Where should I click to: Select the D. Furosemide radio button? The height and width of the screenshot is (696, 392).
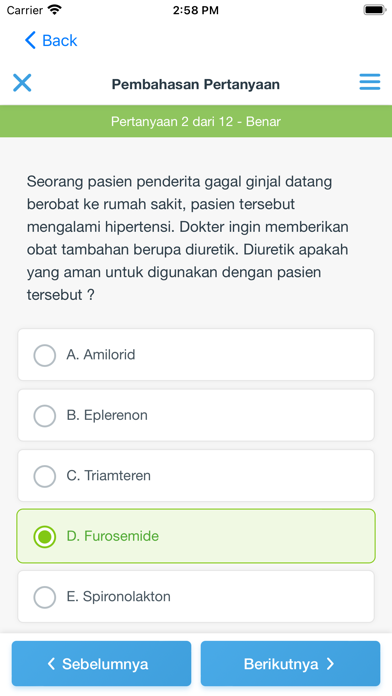tap(45, 536)
